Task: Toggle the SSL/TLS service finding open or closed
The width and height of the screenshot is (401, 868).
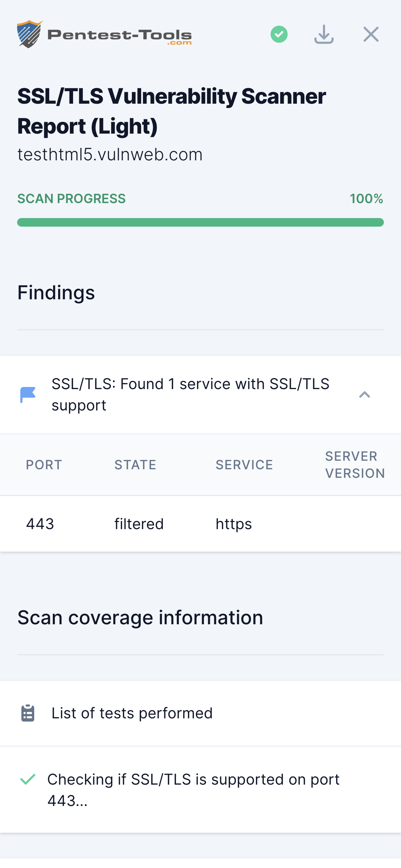Action: click(191, 394)
